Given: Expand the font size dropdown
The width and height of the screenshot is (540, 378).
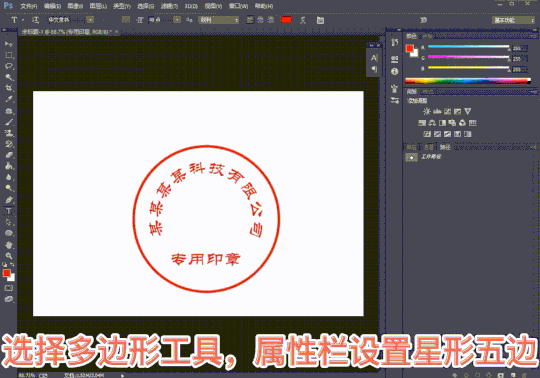Looking at the screenshot, I should point(177,20).
